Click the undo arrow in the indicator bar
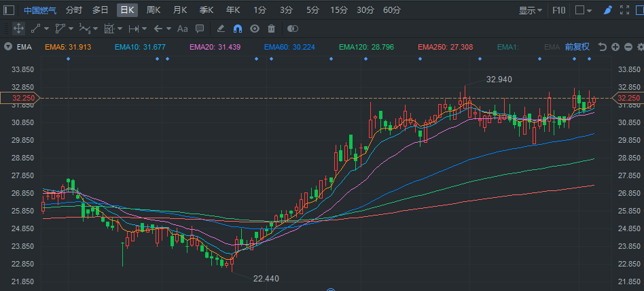 pyautogui.click(x=602, y=47)
